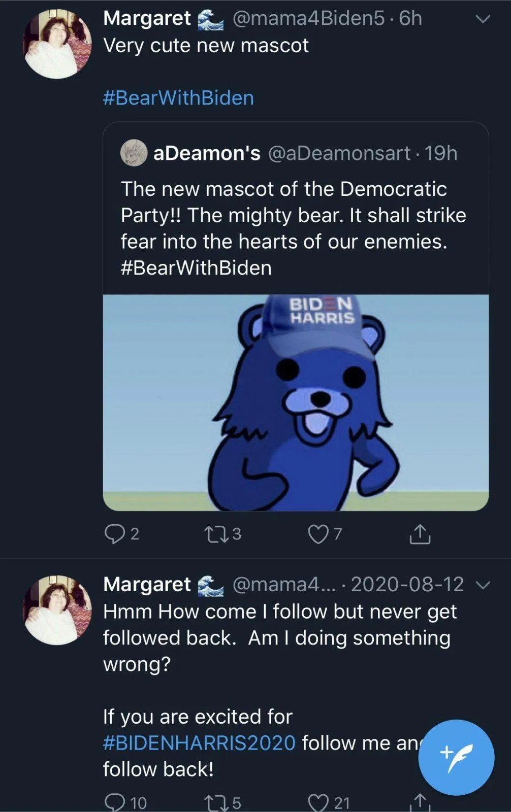
Task: Open options chevron on first tweet
Action: point(483,19)
